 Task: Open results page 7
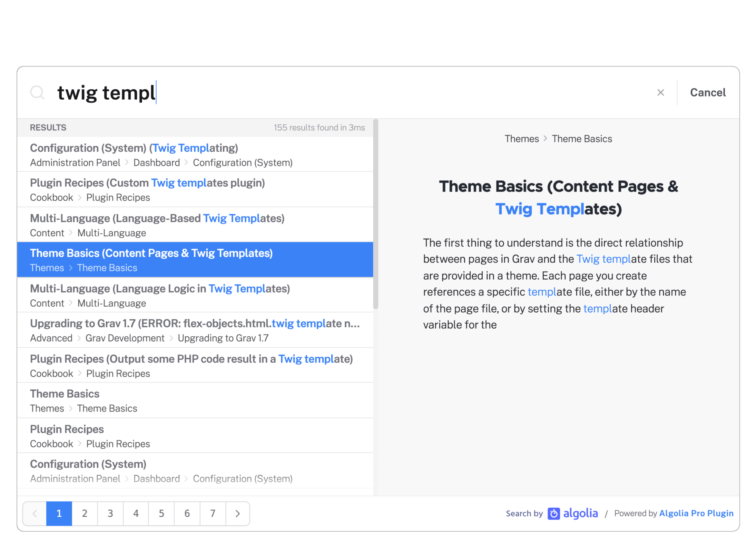[213, 513]
